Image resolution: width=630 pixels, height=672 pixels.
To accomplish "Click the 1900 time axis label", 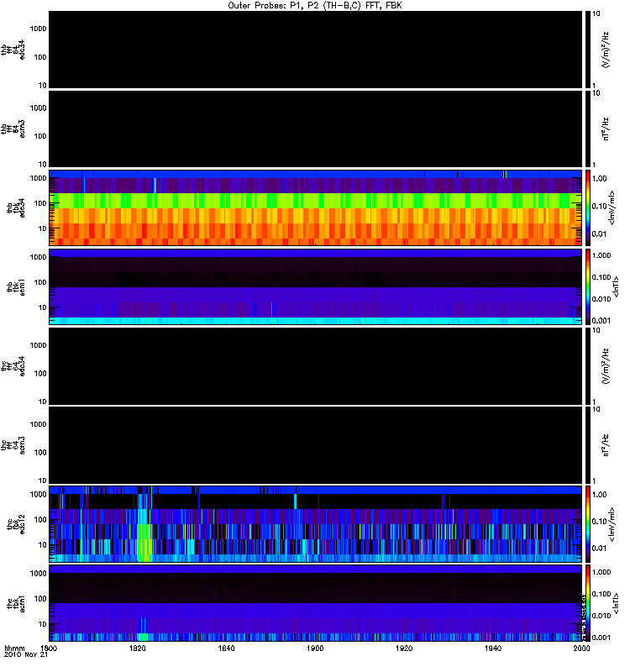I will (x=315, y=648).
